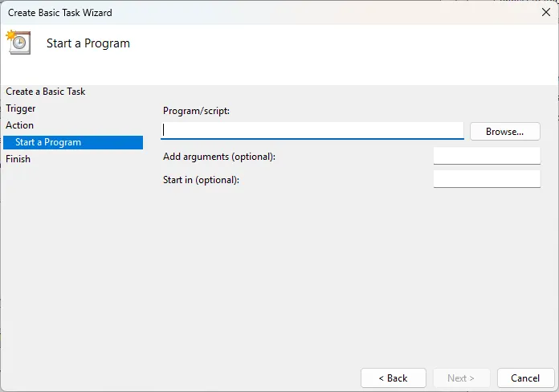
Task: Click the Program/script text field
Action: [x=312, y=131]
